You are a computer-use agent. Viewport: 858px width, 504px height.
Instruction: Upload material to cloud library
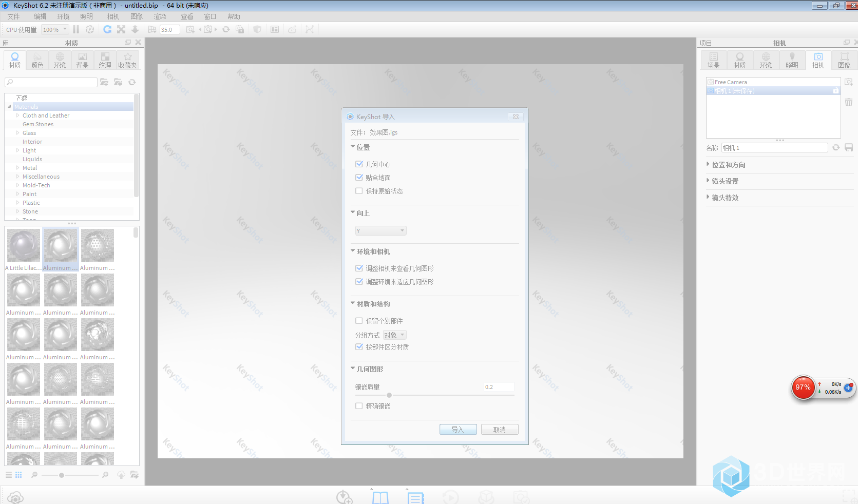121,475
